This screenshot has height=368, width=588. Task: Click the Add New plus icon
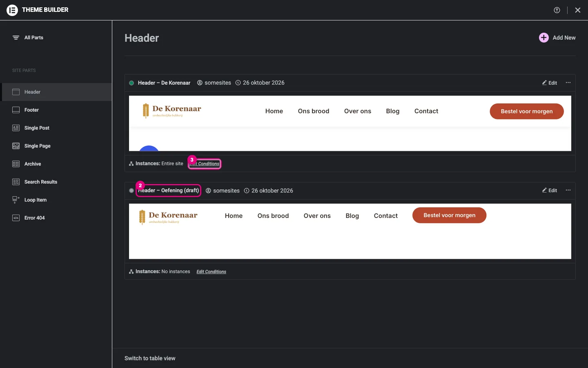point(544,38)
